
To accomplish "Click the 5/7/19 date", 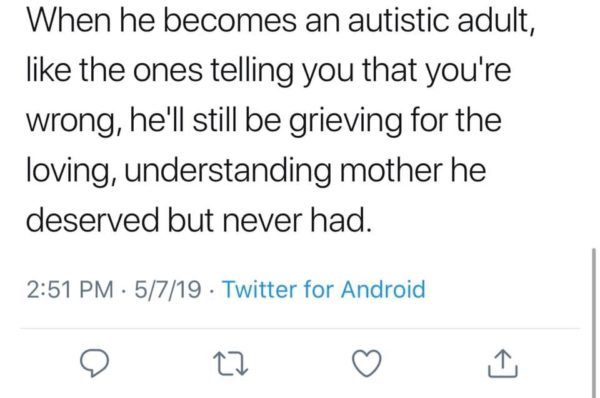I will tap(167, 289).
